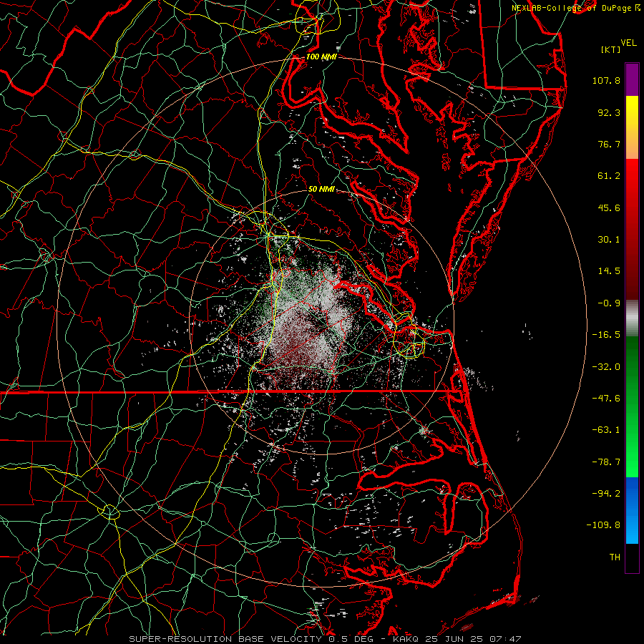Viewport: 644px width, 644px height.
Task: Select the 30.1 legend value
Action: (x=608, y=240)
